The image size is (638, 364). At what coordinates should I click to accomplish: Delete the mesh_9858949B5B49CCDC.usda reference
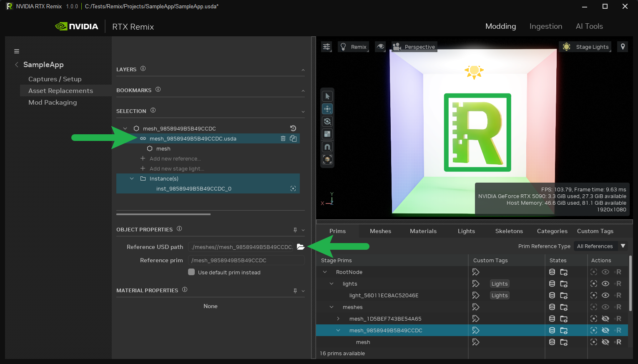point(283,138)
